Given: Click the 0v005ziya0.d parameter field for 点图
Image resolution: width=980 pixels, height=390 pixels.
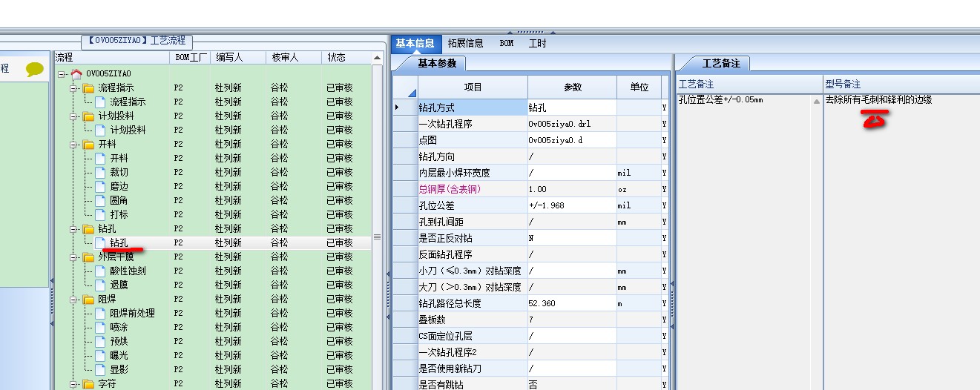Looking at the screenshot, I should (x=571, y=140).
